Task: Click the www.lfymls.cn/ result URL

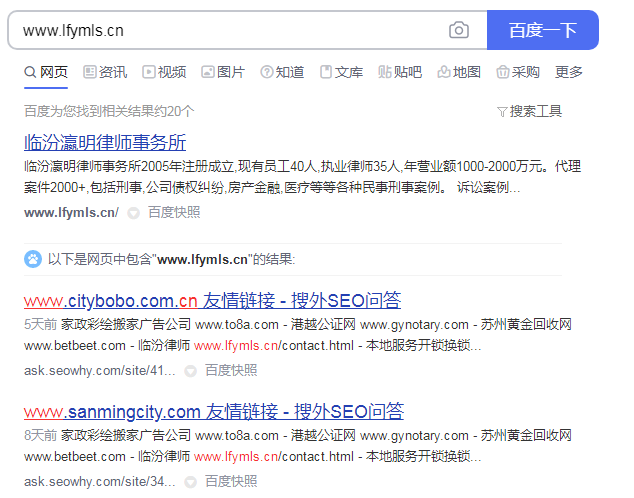Action: (x=71, y=213)
